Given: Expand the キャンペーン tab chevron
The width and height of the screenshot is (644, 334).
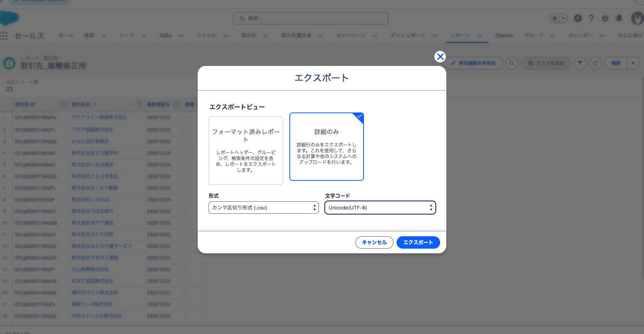Looking at the screenshot, I should click(375, 36).
